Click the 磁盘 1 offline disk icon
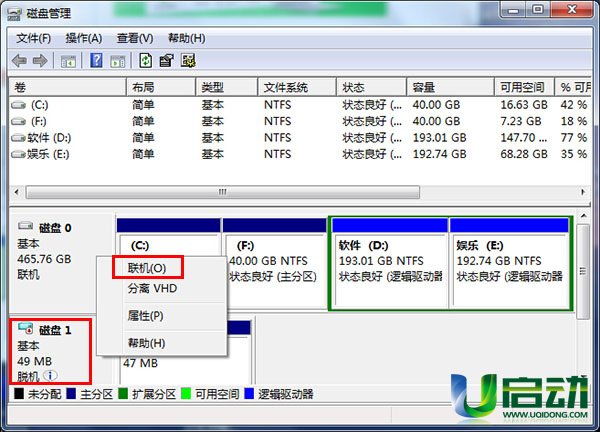 pyautogui.click(x=26, y=328)
